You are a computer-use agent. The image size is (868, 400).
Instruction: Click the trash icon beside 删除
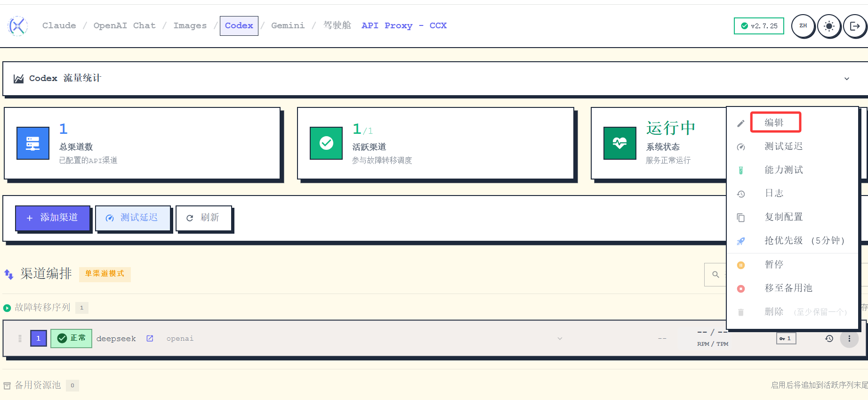pos(741,312)
